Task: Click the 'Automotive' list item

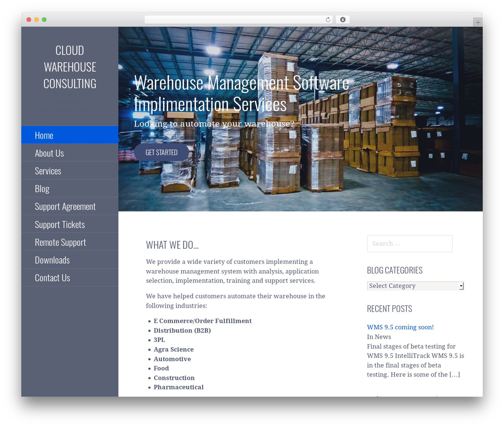Action: point(172,359)
